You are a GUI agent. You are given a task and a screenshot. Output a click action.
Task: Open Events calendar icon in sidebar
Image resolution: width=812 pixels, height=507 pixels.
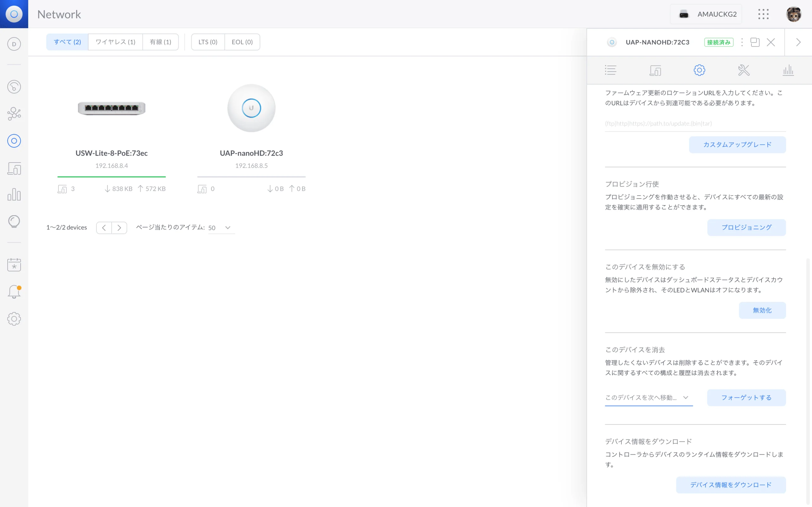[14, 265]
